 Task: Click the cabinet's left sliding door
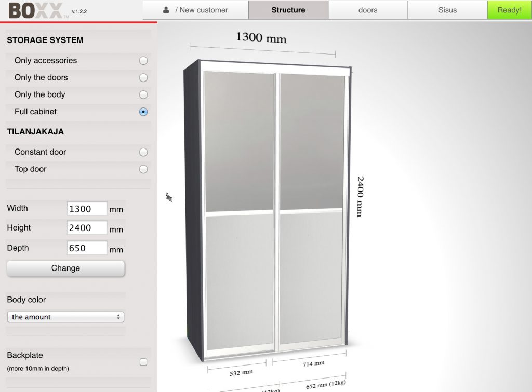tap(239, 213)
